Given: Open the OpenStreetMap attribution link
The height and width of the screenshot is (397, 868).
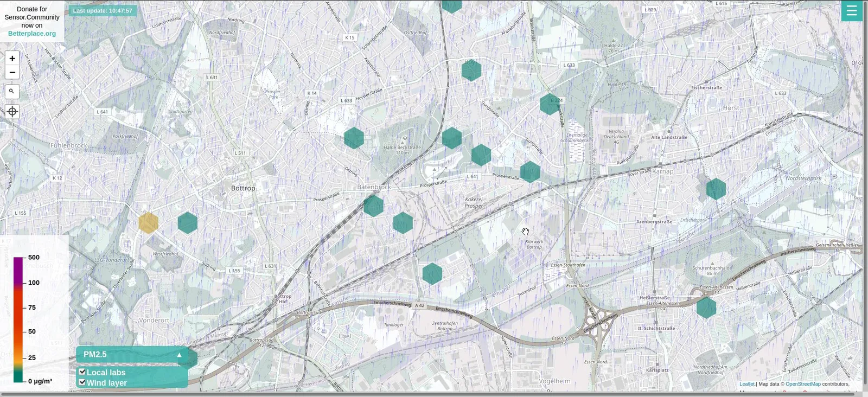Looking at the screenshot, I should coord(803,384).
